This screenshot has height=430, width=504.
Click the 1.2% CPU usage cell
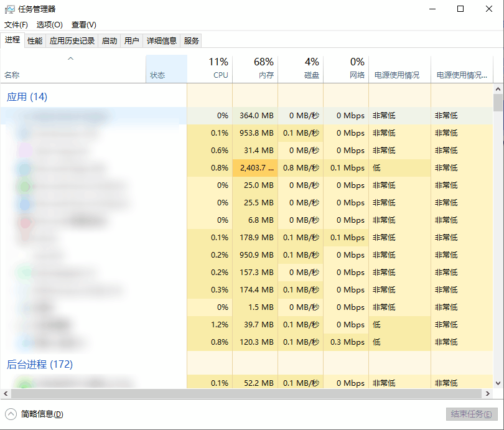coord(210,325)
